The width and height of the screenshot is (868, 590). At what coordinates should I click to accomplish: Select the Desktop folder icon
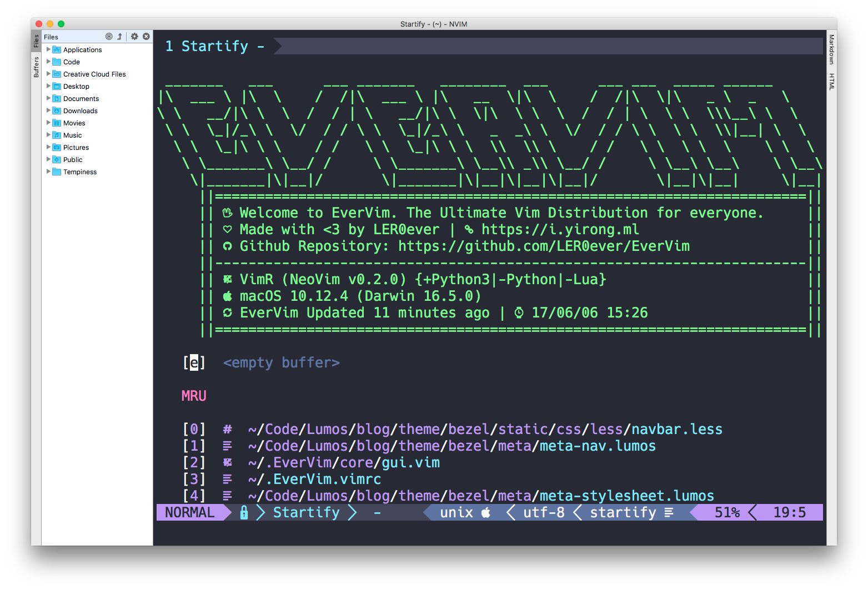[57, 87]
